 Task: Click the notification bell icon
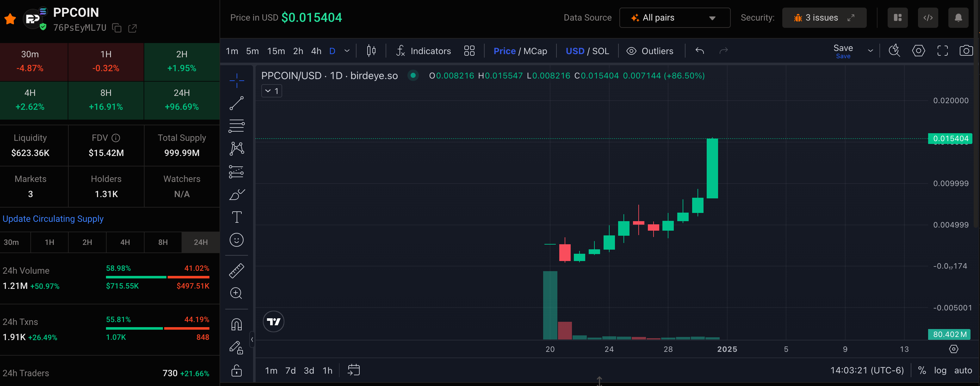click(x=958, y=18)
